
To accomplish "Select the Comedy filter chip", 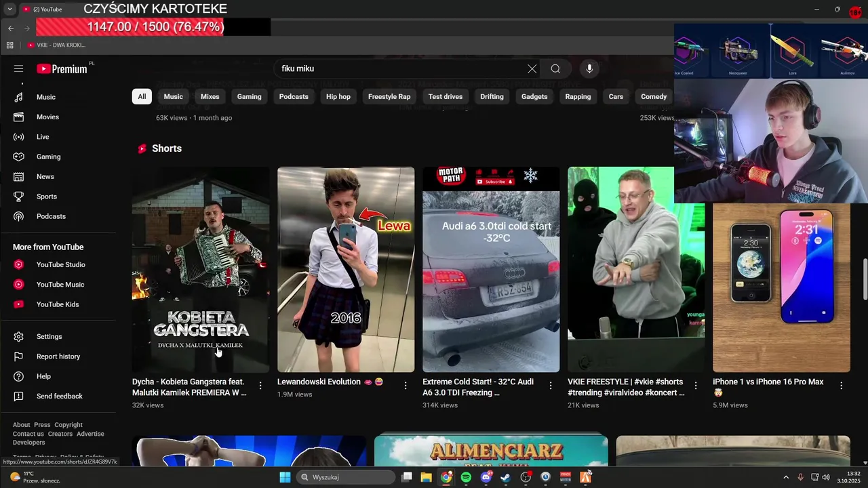I will [654, 96].
